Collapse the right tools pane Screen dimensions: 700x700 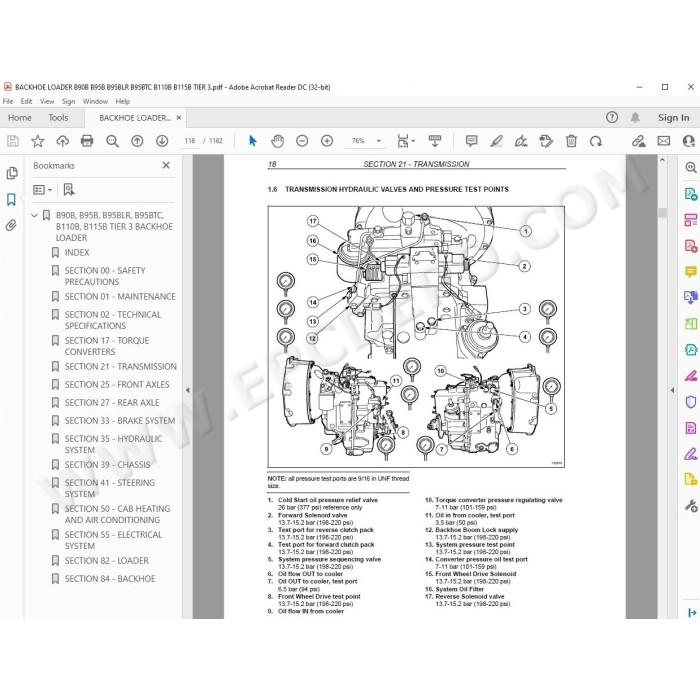coord(672,390)
